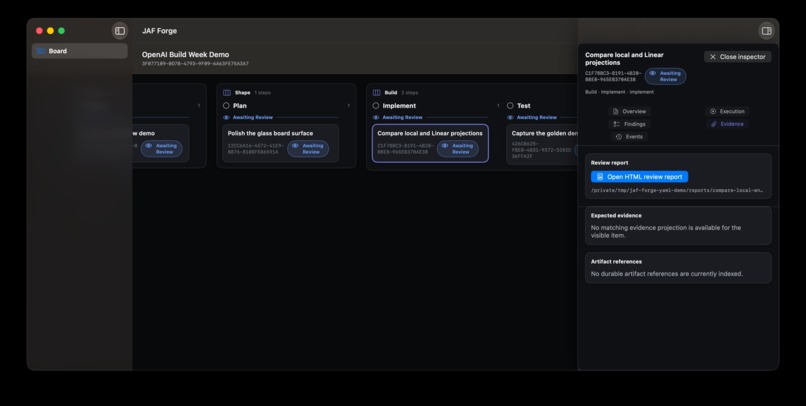
Task: Click the Implement step heading
Action: pyautogui.click(x=399, y=105)
